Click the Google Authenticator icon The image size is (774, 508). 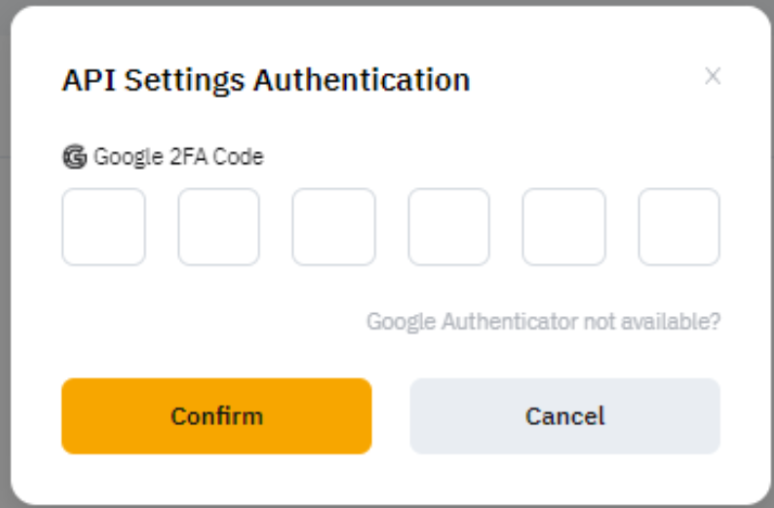[75, 156]
